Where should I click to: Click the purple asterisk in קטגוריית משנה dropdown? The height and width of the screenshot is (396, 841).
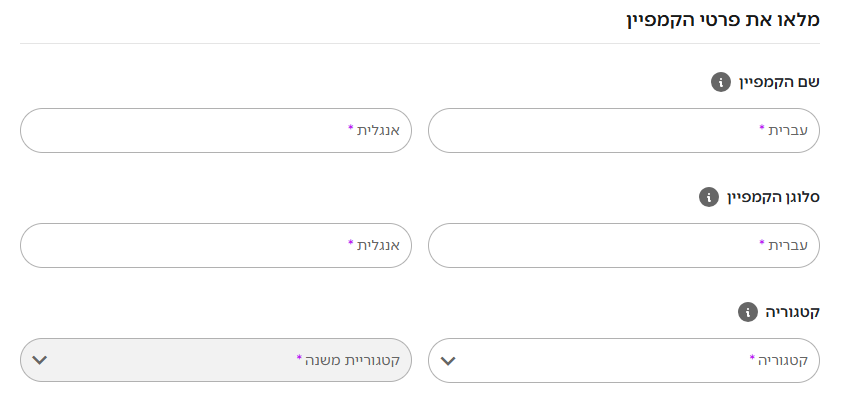point(299,357)
